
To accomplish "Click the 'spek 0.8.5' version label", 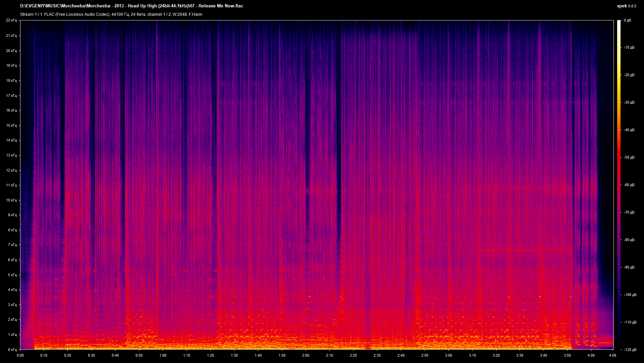I will click(627, 6).
